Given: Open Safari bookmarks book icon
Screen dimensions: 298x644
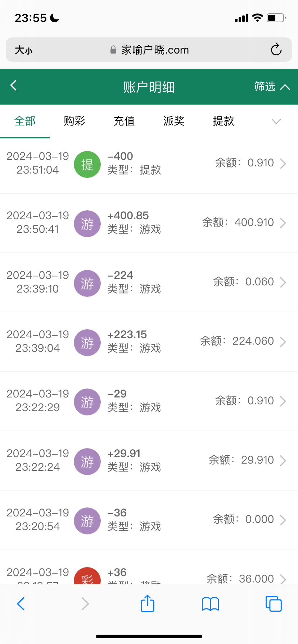Looking at the screenshot, I should click(x=211, y=604).
